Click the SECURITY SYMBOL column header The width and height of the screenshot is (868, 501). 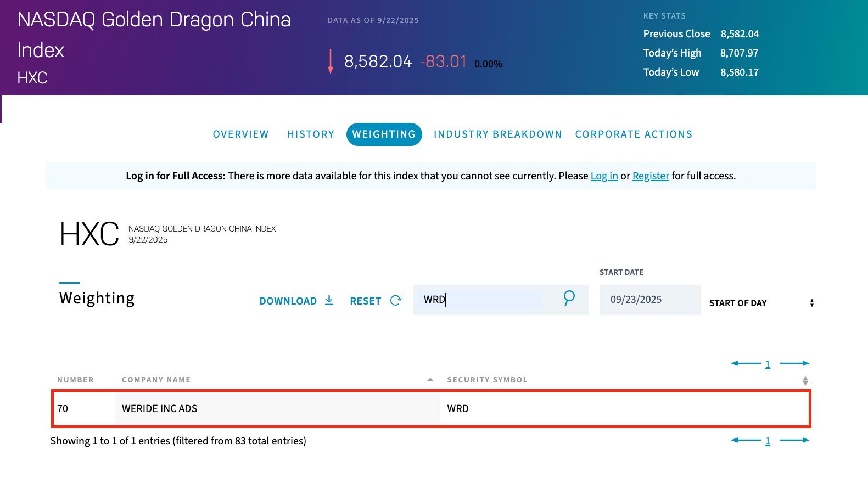click(488, 380)
